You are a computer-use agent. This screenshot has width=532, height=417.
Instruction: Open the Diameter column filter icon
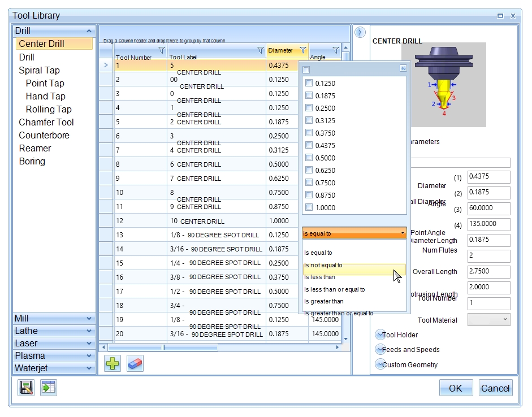302,50
